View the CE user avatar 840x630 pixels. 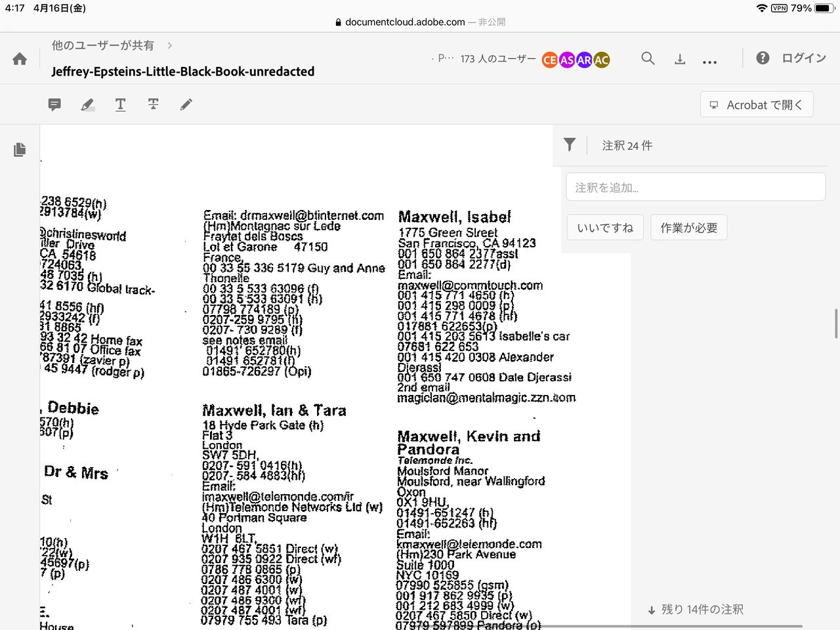point(550,60)
